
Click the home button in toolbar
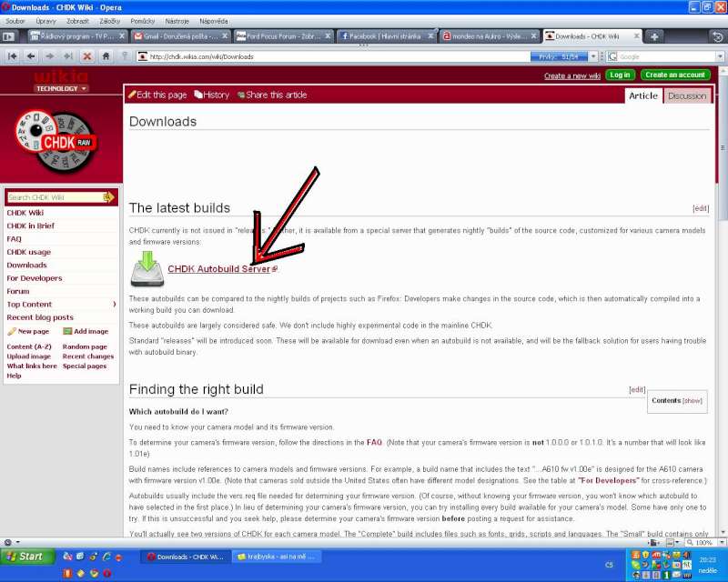click(106, 56)
